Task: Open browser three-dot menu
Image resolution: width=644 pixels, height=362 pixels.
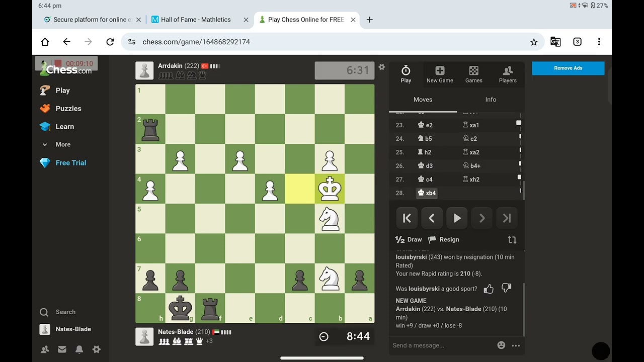Action: (599, 42)
